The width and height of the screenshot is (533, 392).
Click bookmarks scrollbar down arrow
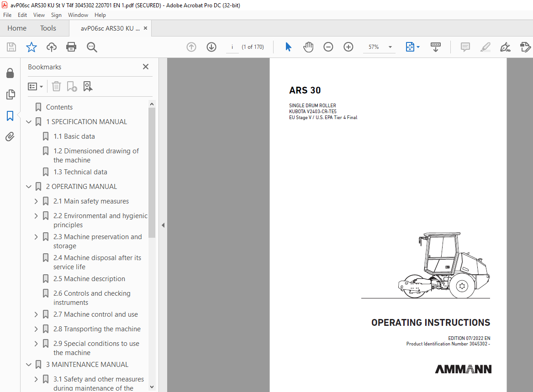coord(152,387)
